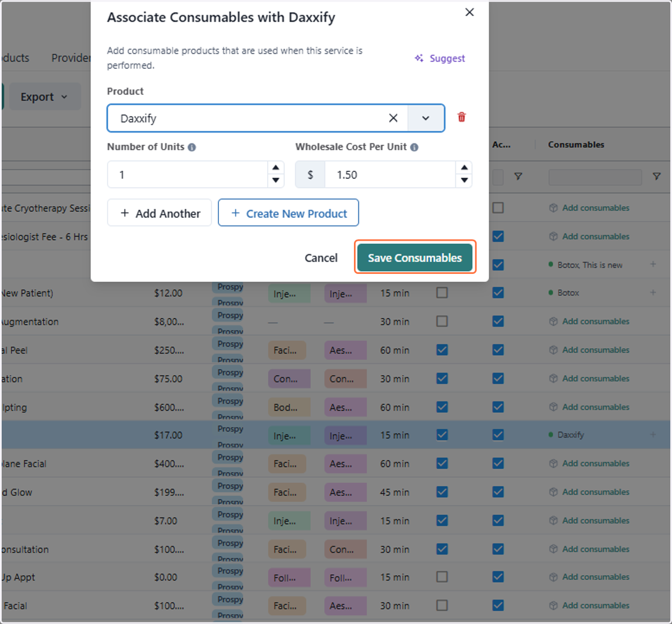
Task: Click the $17.00 price cell
Action: (x=168, y=435)
